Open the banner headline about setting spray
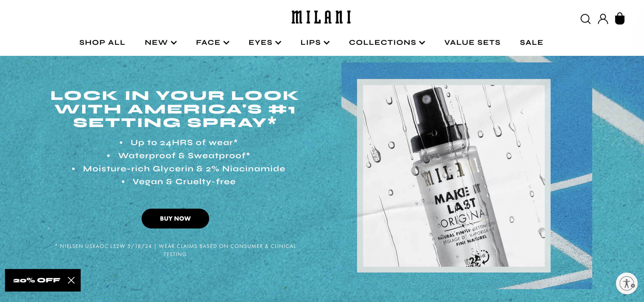Image resolution: width=644 pixels, height=302 pixels. coord(175,109)
